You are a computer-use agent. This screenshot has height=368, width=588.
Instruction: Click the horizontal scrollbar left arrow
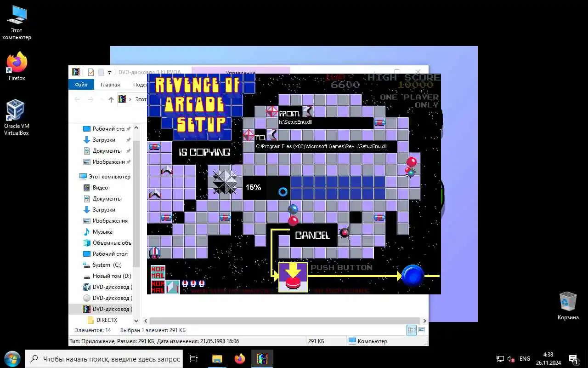(x=146, y=321)
